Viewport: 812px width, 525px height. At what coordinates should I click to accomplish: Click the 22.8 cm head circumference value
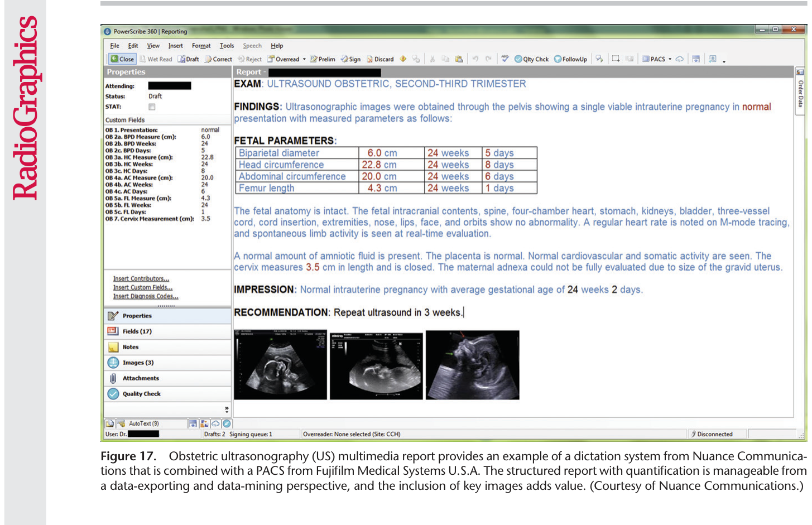tap(379, 165)
